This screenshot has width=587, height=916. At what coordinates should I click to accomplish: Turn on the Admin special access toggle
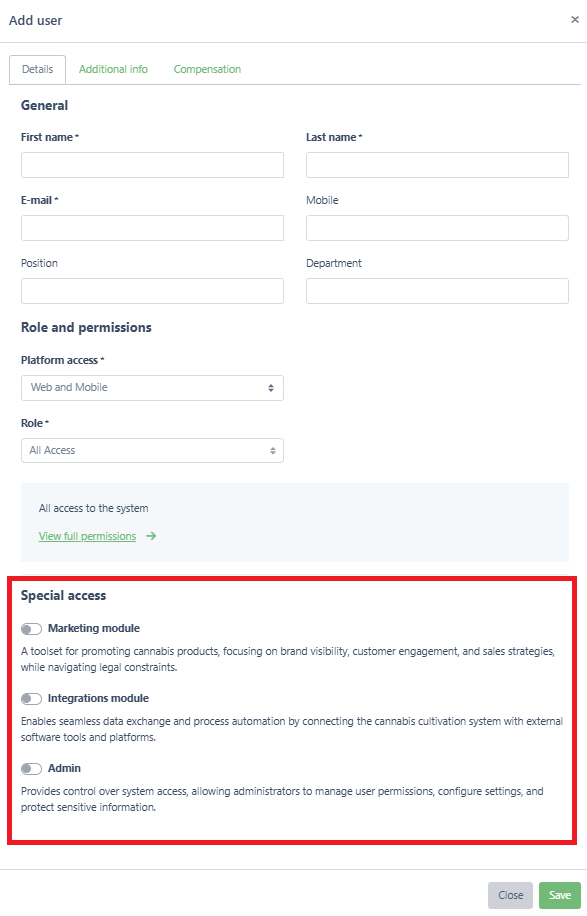point(32,769)
